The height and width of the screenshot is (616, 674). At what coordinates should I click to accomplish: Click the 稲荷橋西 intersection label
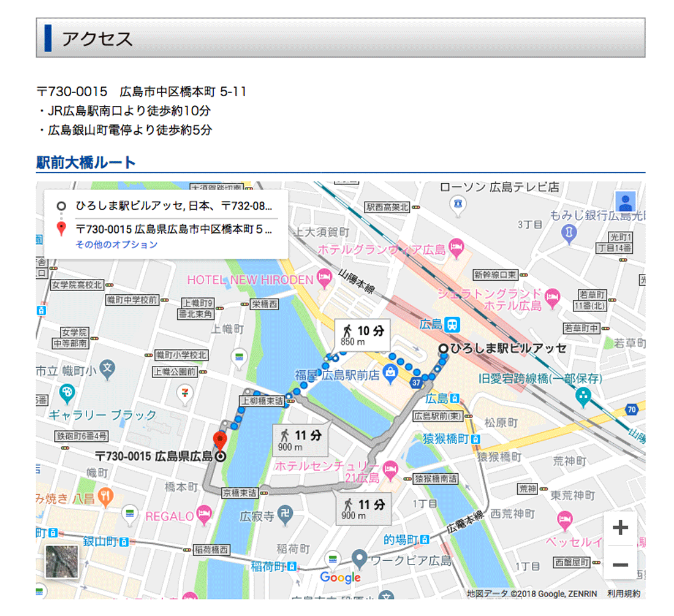click(211, 549)
